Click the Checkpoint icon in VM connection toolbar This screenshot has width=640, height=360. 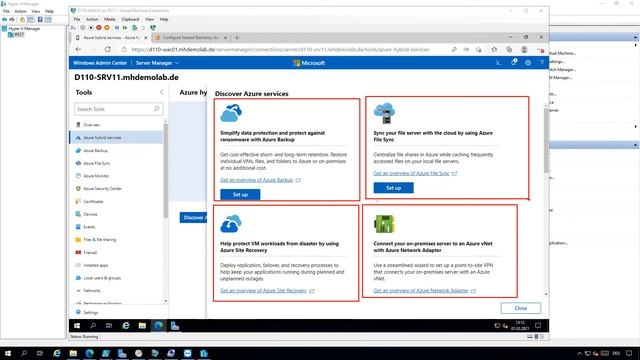click(x=135, y=28)
